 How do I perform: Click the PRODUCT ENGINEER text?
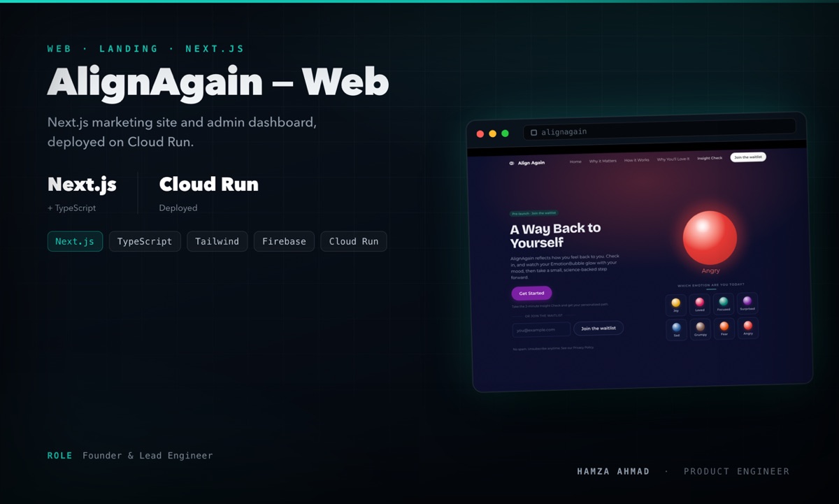pyautogui.click(x=737, y=472)
